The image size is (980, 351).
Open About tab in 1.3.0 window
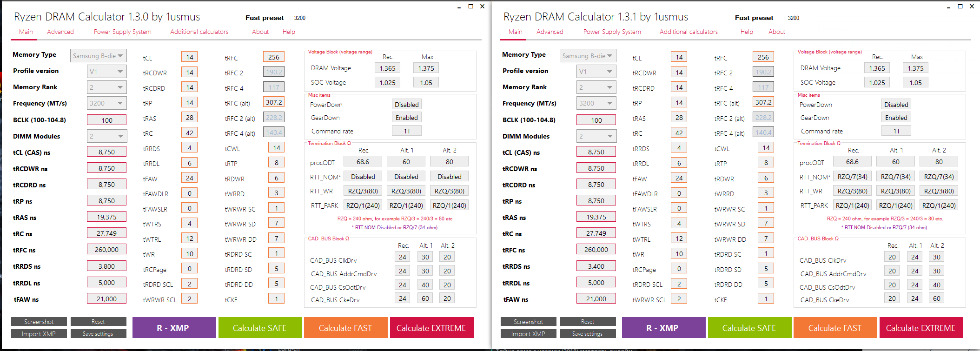[260, 32]
